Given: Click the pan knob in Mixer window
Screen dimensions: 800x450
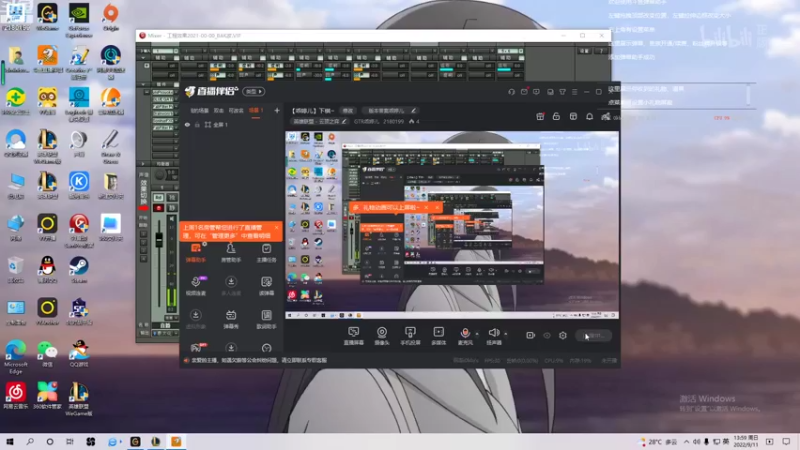Looking at the screenshot, I should 160,176.
